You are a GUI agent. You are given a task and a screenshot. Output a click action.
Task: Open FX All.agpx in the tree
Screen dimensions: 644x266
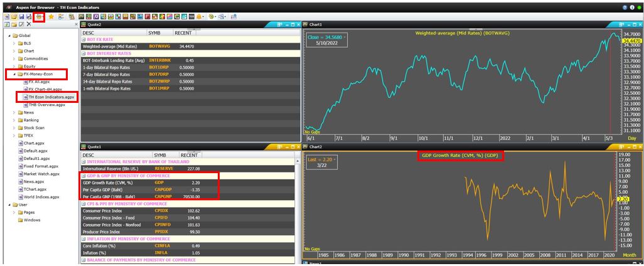[x=42, y=82]
